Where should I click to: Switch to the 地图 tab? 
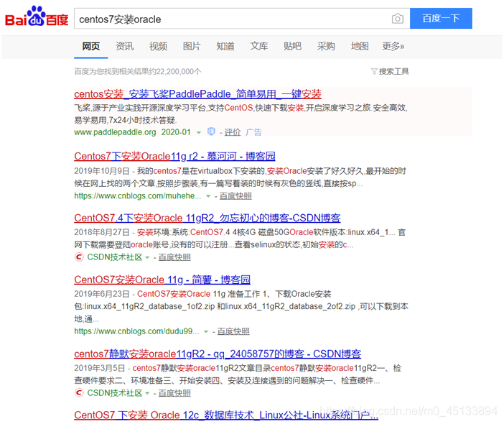(x=360, y=46)
